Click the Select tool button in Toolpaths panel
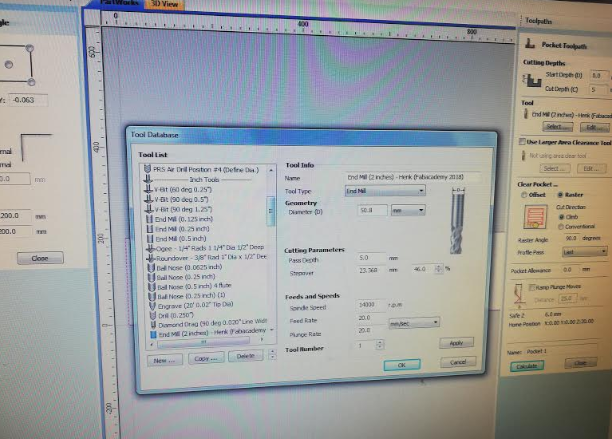 pos(558,127)
